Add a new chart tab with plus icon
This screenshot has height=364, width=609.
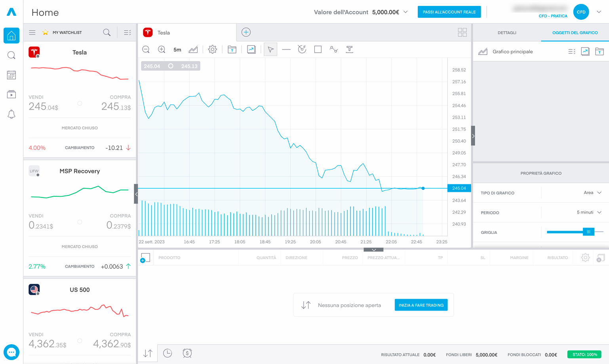[x=246, y=32]
